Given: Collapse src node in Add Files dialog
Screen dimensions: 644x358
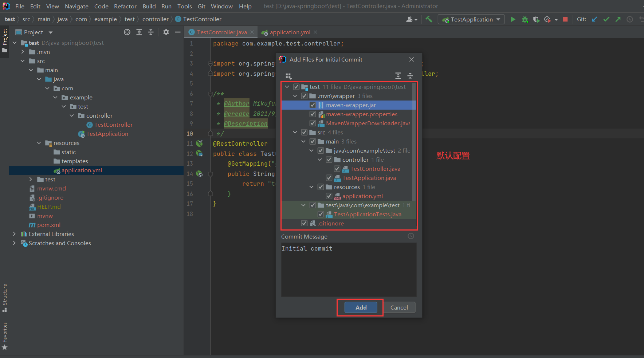Looking at the screenshot, I should [295, 132].
